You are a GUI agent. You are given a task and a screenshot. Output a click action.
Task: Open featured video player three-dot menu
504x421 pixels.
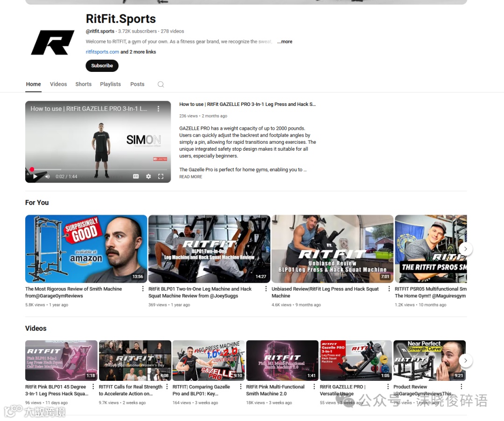pyautogui.click(x=158, y=109)
